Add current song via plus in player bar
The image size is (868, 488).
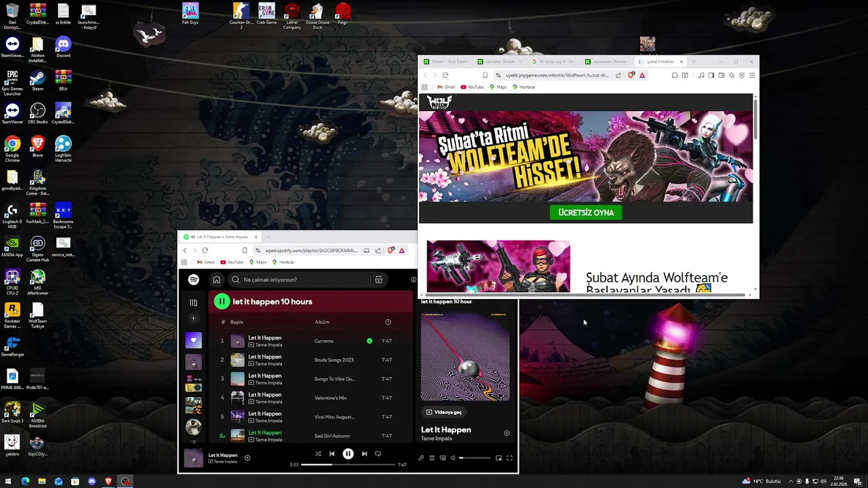pos(248,457)
